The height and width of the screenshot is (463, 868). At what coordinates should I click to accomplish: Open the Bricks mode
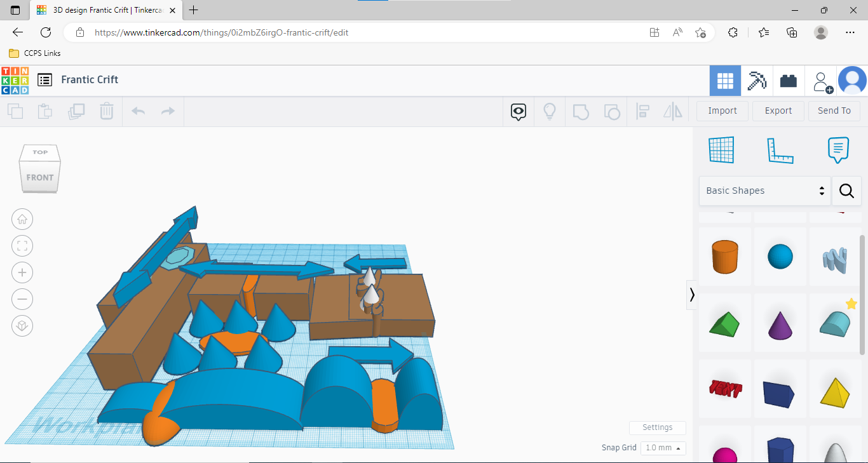pos(789,81)
